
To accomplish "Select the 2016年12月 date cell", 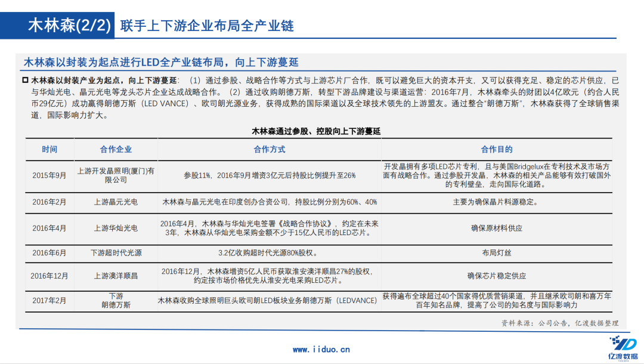I will point(49,276).
